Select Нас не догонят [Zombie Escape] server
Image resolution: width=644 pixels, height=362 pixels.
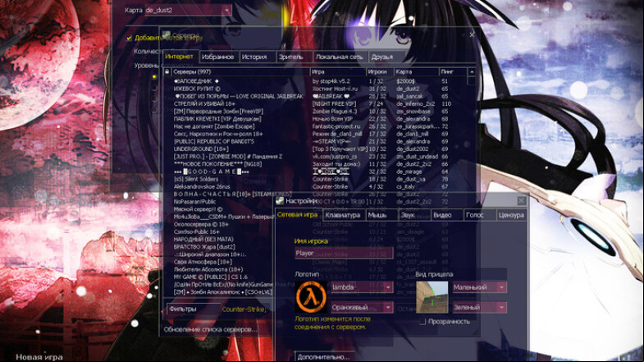click(x=315, y=126)
